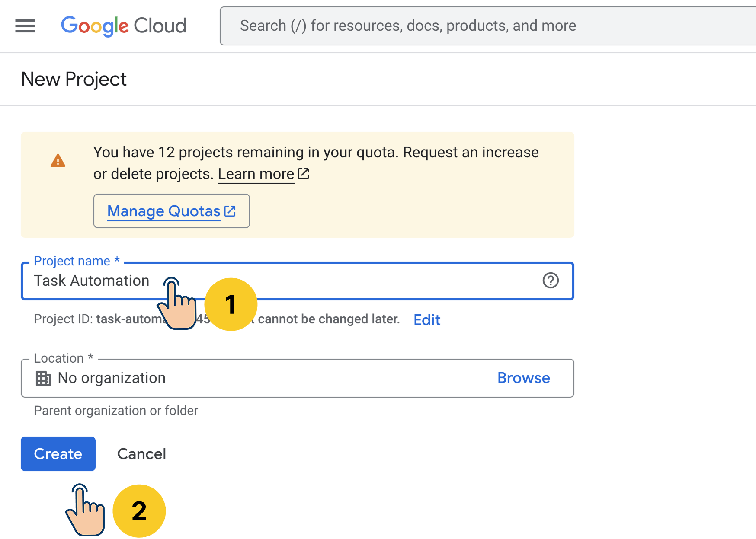Click the organization building icon
Image resolution: width=756 pixels, height=539 pixels.
click(x=43, y=378)
